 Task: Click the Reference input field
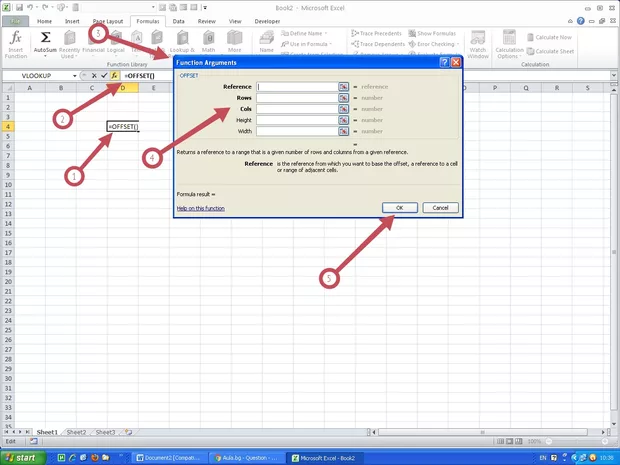tap(297, 87)
